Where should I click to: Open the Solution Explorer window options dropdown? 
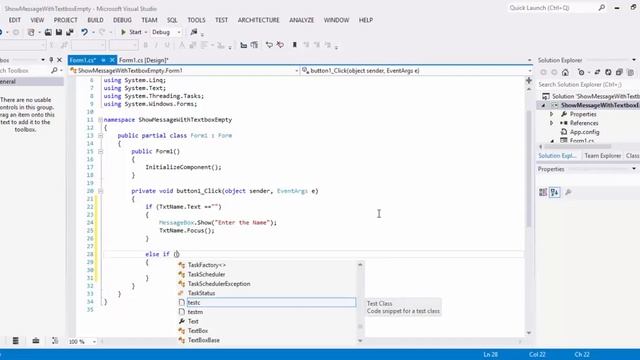(x=634, y=60)
